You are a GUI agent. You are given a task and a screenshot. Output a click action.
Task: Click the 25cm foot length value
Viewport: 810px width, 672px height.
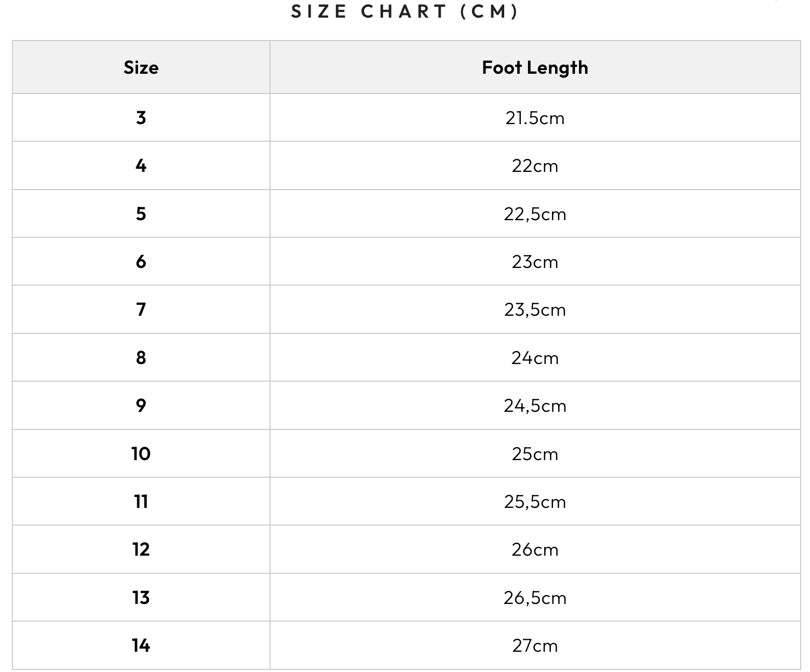[535, 454]
